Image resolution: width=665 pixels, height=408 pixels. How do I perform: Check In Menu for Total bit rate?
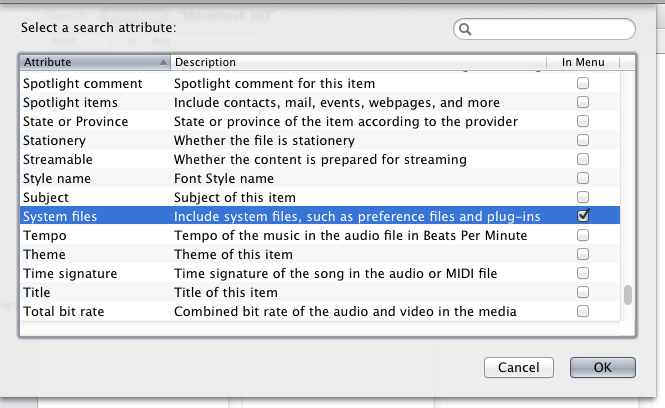click(583, 311)
